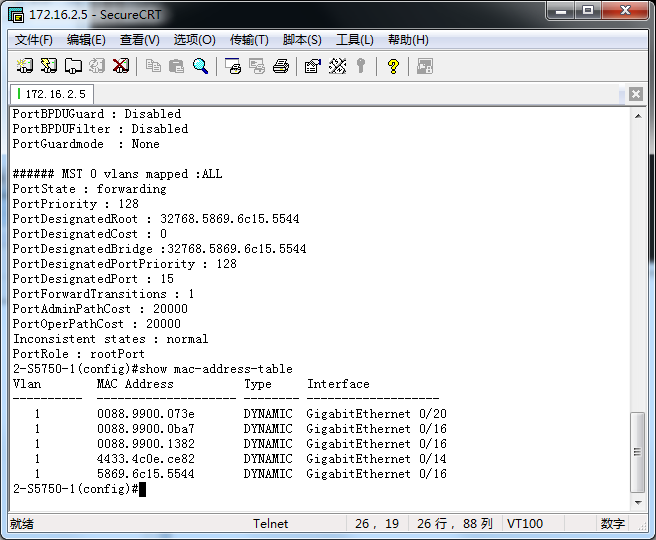Open the 帮助(H) menu
This screenshot has width=656, height=540.
(408, 40)
